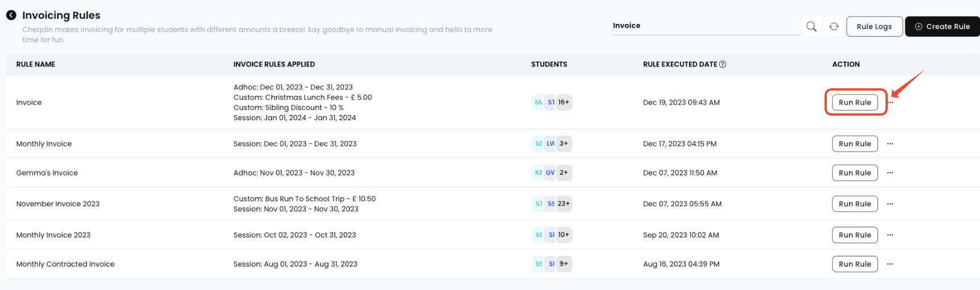Image resolution: width=980 pixels, height=290 pixels.
Task: Run Rule for Gemma's Invoice
Action: tap(855, 173)
